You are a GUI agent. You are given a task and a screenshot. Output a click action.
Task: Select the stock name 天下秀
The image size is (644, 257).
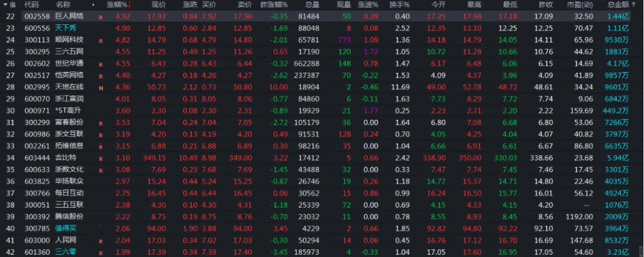click(x=66, y=28)
